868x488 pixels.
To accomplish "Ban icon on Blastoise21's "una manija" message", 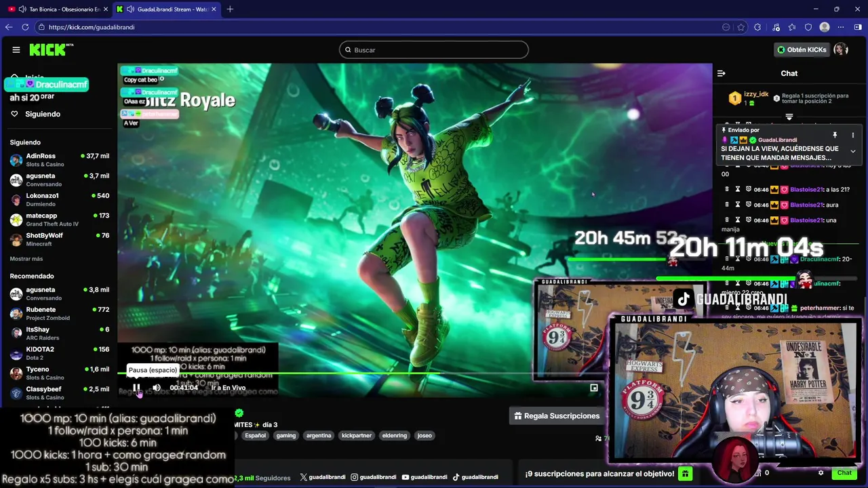I will pos(749,220).
